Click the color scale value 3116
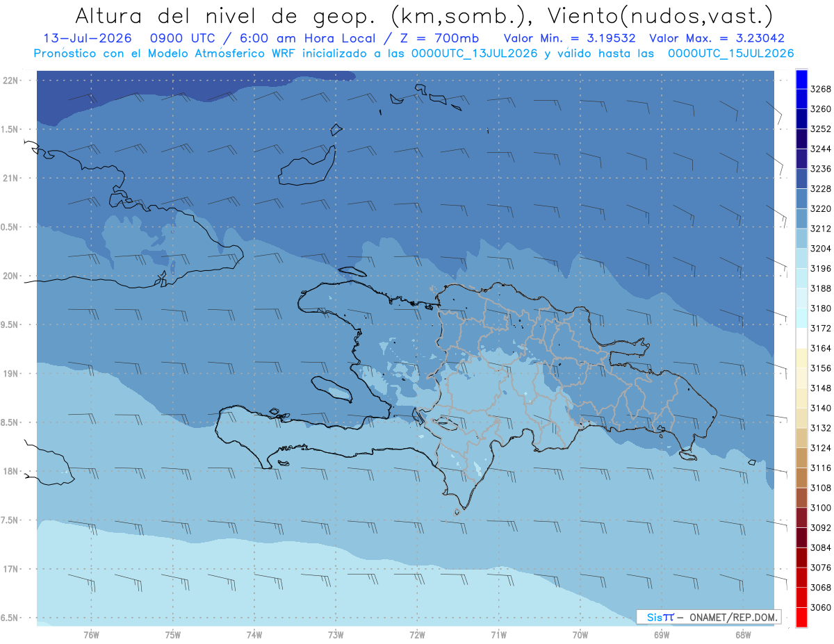The image size is (834, 644). [820, 468]
